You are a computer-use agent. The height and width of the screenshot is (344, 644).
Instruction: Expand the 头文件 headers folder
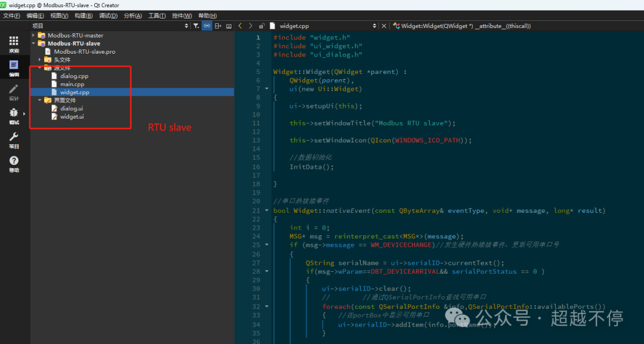[x=40, y=60]
